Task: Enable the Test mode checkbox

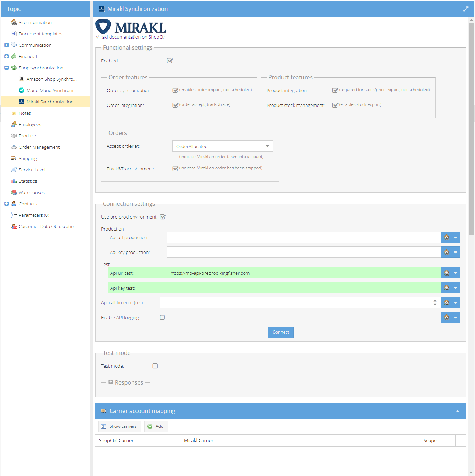Action: click(155, 366)
